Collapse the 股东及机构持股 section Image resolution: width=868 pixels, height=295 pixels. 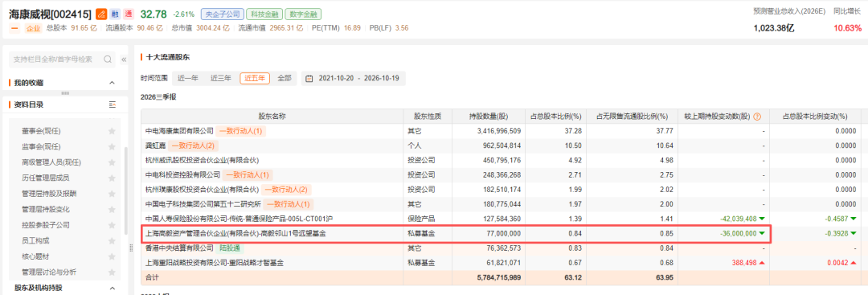tap(112, 289)
